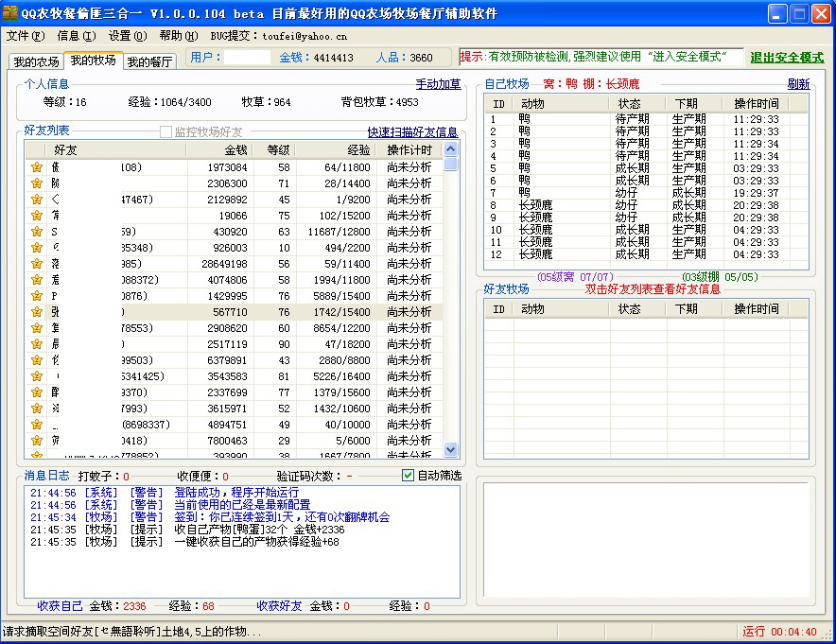The width and height of the screenshot is (836, 644).
Task: Click the friend list scroll up arrow
Action: tap(450, 149)
